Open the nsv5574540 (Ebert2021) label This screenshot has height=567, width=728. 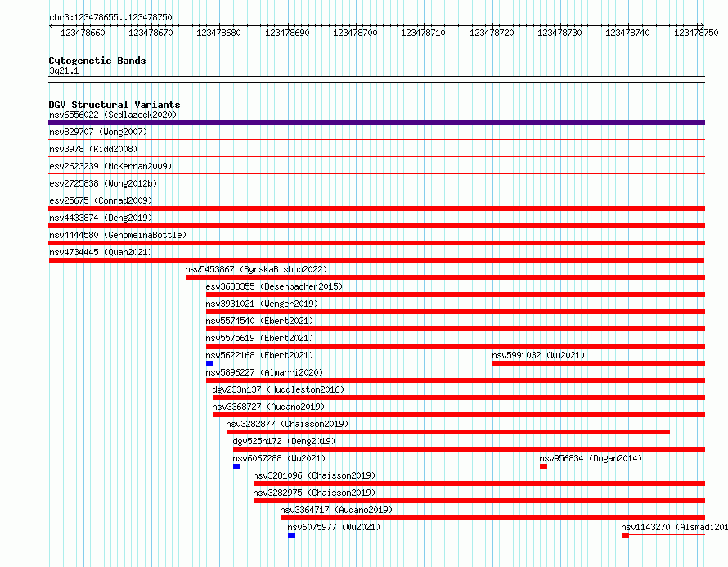click(259, 321)
